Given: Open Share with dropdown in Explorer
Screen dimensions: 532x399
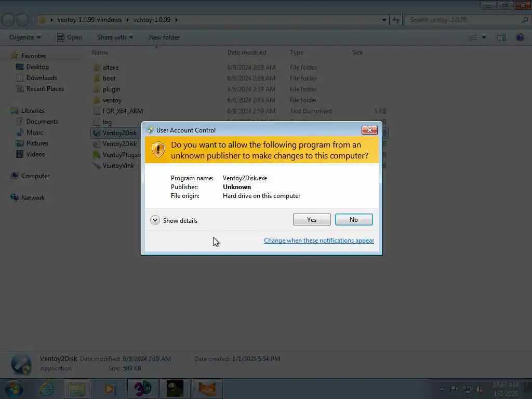Looking at the screenshot, I should pyautogui.click(x=115, y=37).
